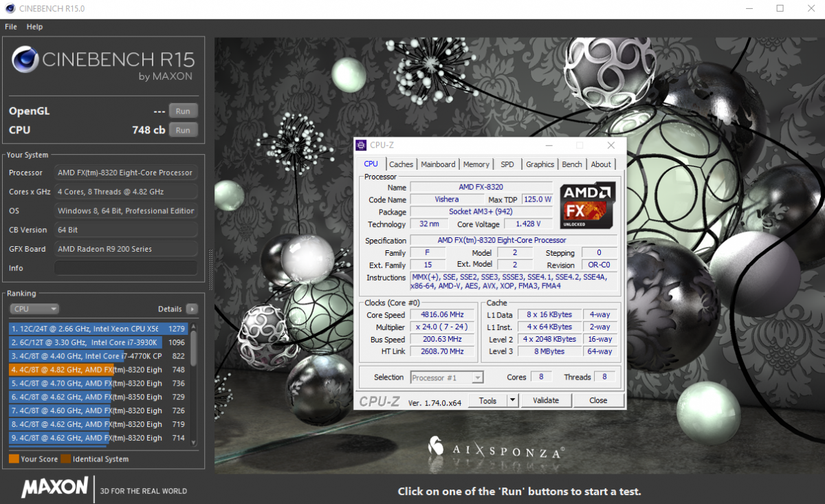
Task: Expand the Tools dropdown arrow in CPU-Z
Action: [512, 400]
